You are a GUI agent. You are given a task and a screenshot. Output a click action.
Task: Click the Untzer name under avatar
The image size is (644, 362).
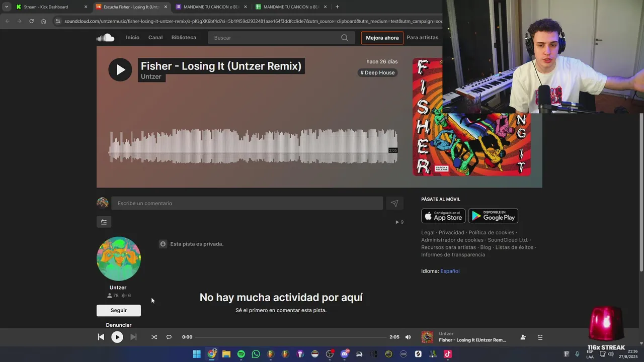(x=118, y=288)
